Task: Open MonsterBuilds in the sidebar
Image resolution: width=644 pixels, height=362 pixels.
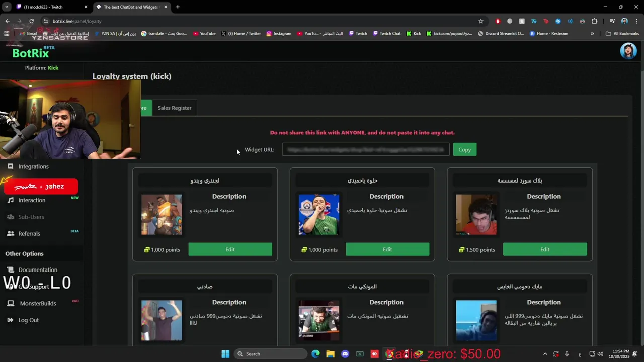Action: tap(38, 303)
